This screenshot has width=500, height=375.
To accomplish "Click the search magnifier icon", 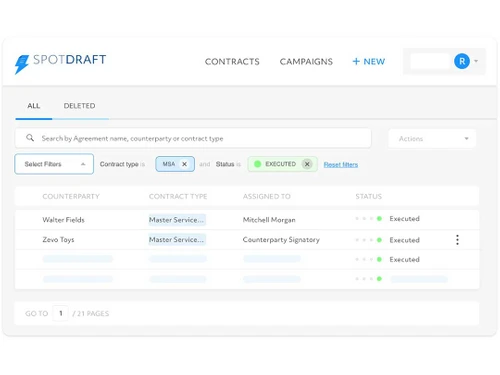I will pos(30,138).
